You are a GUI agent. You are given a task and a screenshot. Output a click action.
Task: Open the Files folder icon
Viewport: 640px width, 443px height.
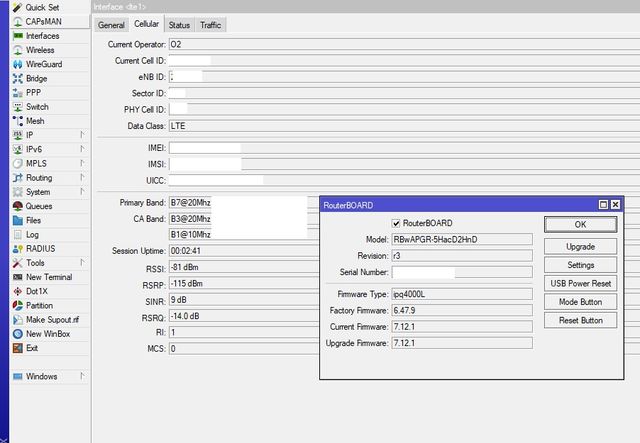click(18, 220)
